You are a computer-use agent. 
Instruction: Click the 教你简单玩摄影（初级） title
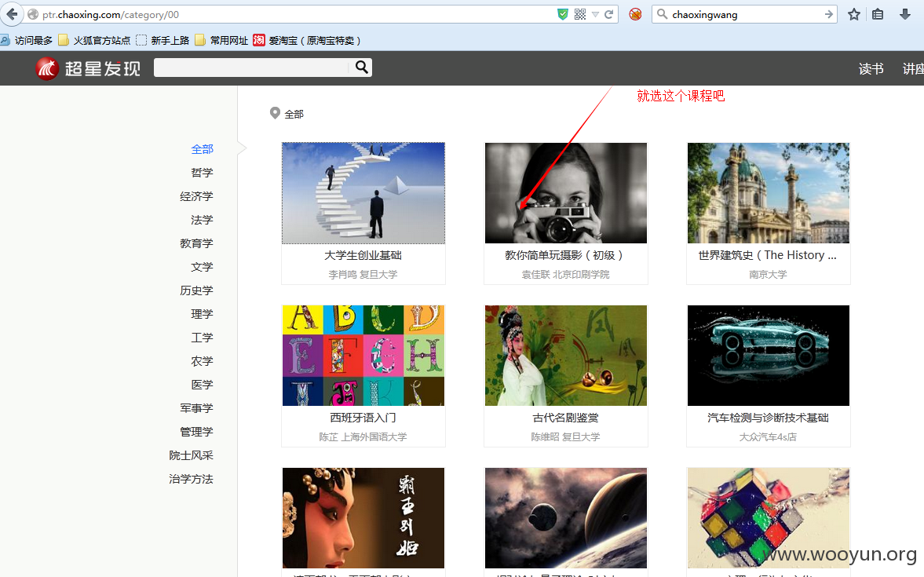pyautogui.click(x=566, y=255)
